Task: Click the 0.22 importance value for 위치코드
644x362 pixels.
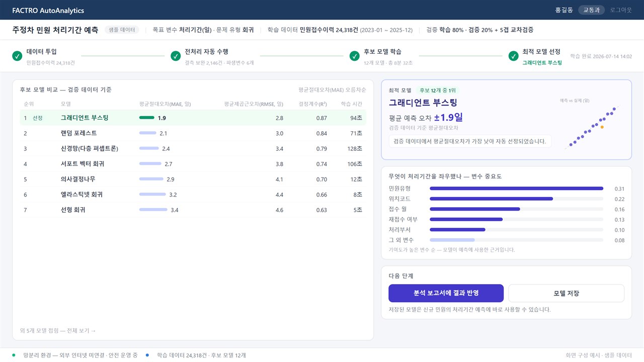Action: [x=619, y=199]
